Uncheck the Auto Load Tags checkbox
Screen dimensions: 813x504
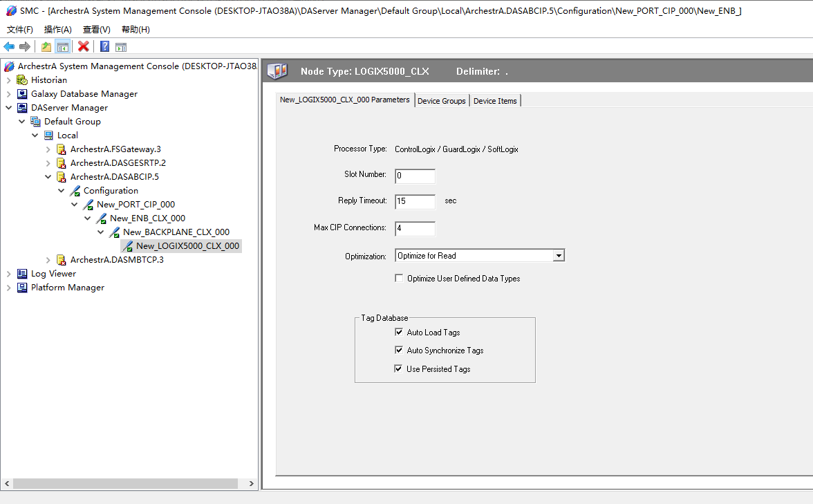tap(399, 331)
